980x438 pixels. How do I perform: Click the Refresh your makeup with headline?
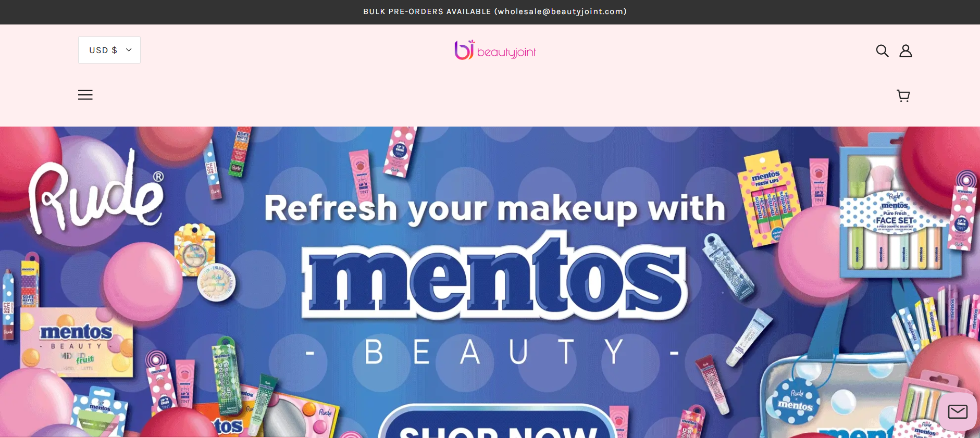point(495,208)
